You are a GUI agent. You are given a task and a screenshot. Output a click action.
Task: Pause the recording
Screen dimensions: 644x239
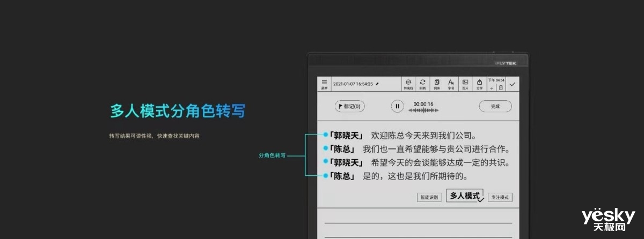[397, 106]
